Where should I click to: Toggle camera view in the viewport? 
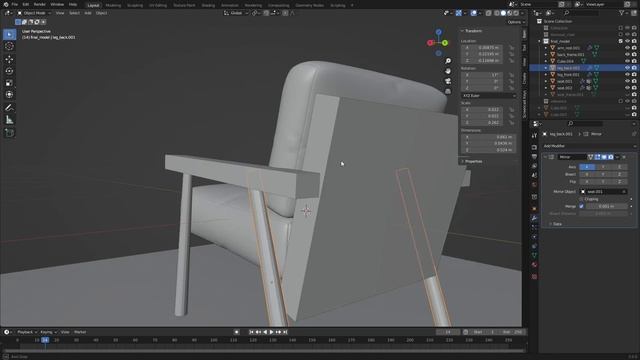point(448,81)
